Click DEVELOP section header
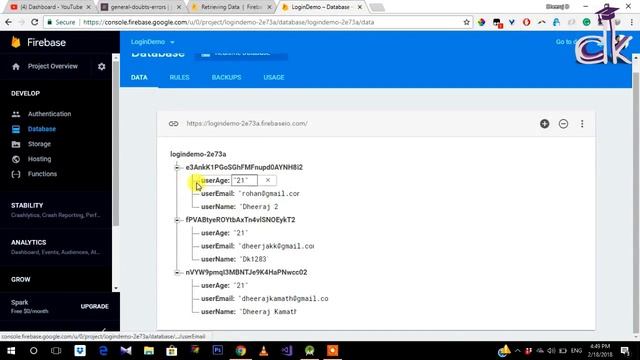The height and width of the screenshot is (360, 640). point(25,93)
